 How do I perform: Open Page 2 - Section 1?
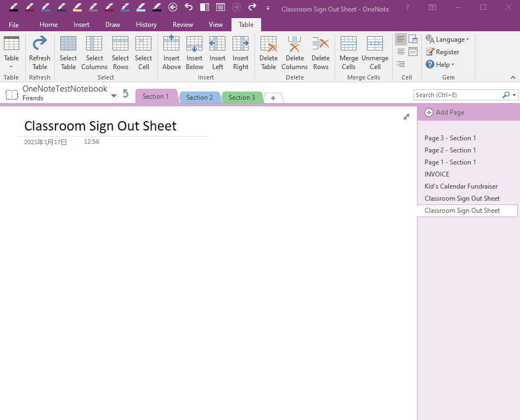click(x=450, y=150)
